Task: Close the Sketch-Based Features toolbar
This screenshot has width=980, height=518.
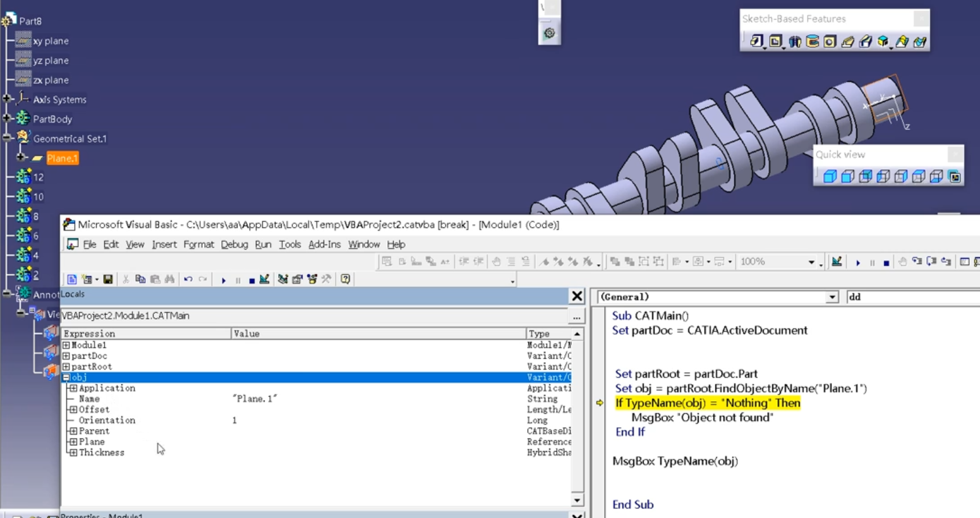Action: pos(921,19)
